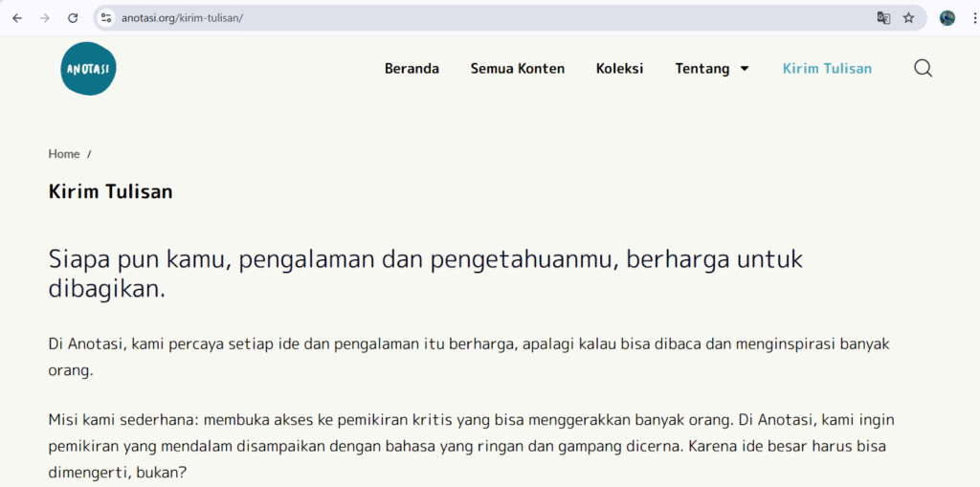Expand the Tentang dropdown arrow
The width and height of the screenshot is (980, 487).
tap(745, 69)
